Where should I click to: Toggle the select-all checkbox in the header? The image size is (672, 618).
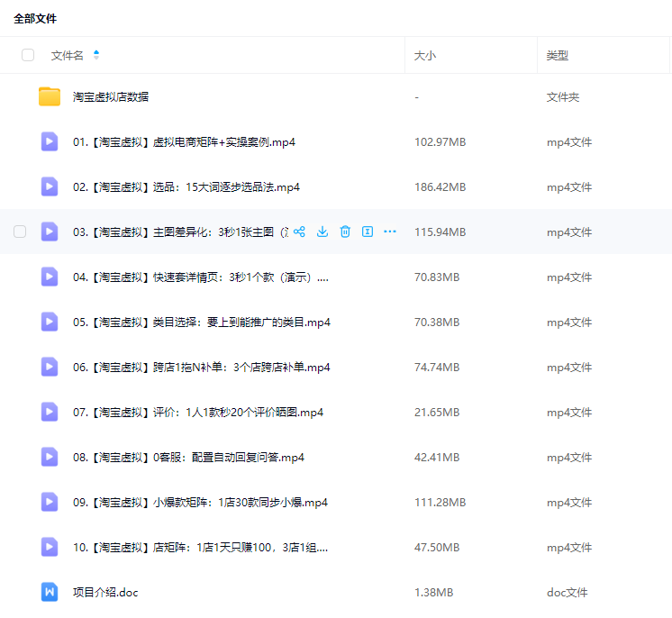tap(28, 55)
